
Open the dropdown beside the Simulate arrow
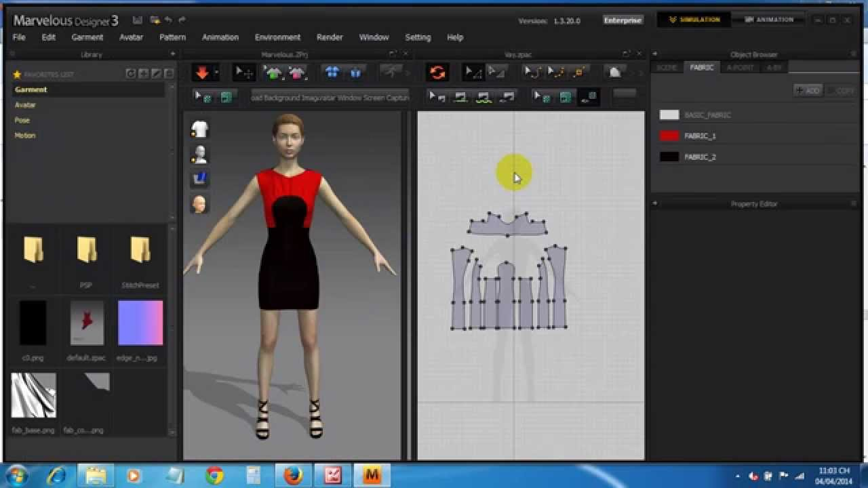pos(216,73)
